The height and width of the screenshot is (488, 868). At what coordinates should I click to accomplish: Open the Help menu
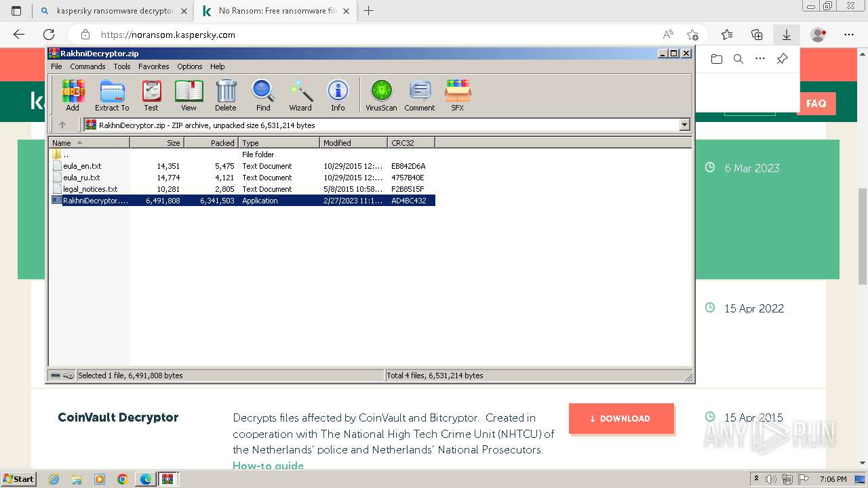coord(217,66)
